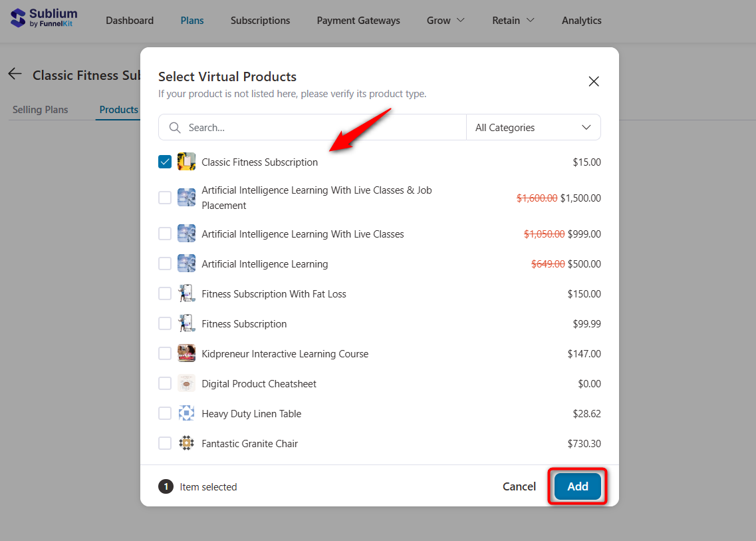Switch to the Selling Plans tab

(39, 109)
